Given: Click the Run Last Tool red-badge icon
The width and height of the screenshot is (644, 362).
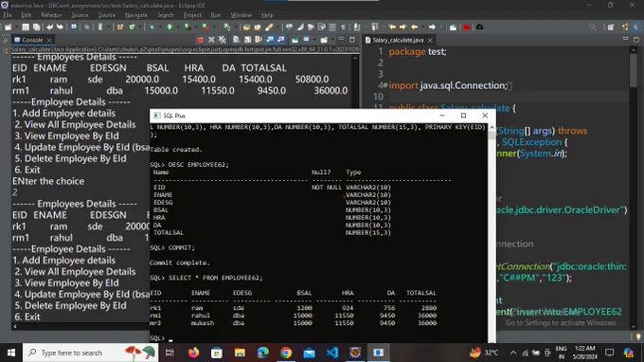Looking at the screenshot, I should pos(206,27).
